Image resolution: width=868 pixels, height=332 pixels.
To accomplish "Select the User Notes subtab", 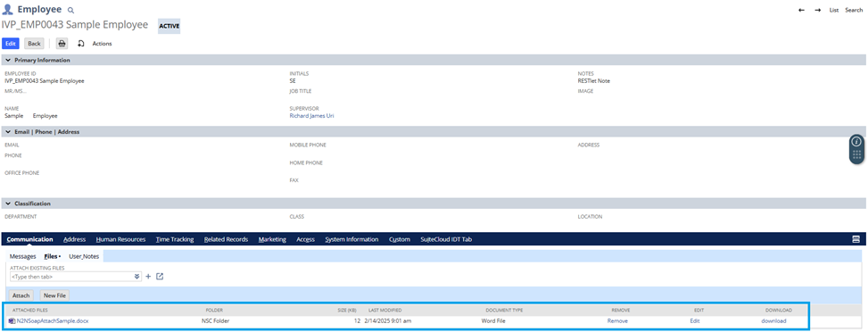I will click(84, 256).
